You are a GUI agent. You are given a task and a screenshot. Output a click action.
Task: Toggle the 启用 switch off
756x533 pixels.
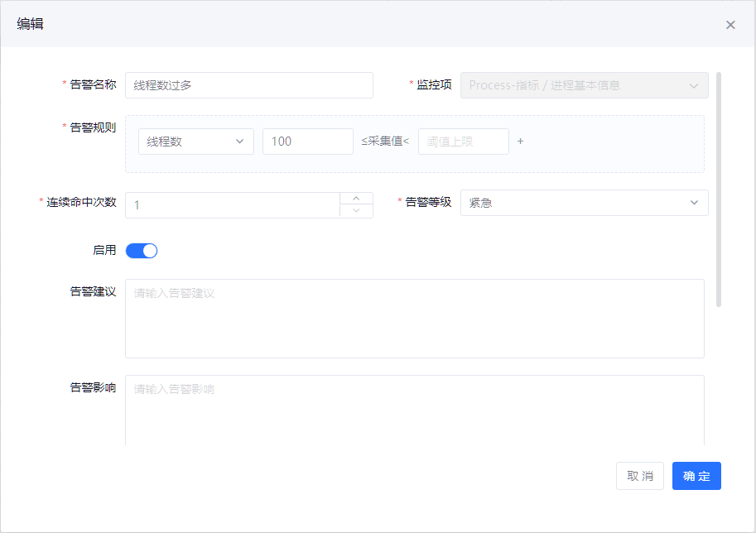[142, 251]
